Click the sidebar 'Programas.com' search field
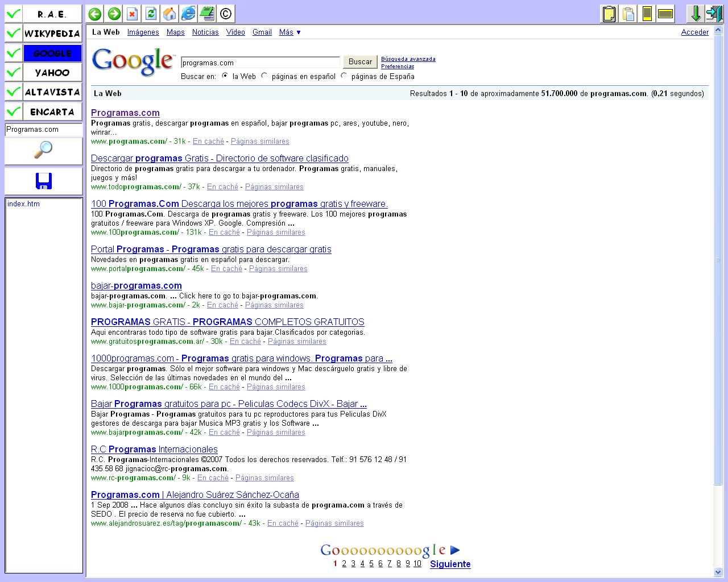Screen dimensions: 728x582 pyautogui.click(x=43, y=130)
